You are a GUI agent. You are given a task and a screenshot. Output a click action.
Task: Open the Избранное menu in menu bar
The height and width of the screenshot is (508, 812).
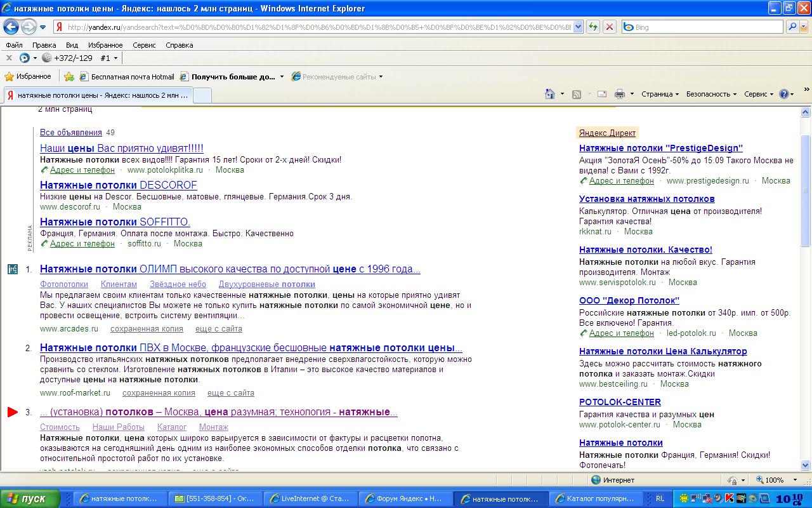(105, 45)
